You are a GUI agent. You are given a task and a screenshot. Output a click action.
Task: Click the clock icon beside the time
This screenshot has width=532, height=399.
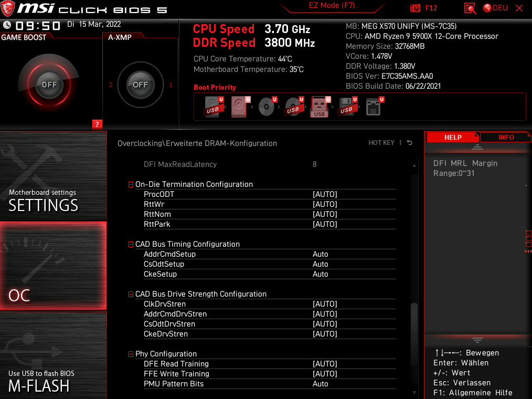click(7, 25)
